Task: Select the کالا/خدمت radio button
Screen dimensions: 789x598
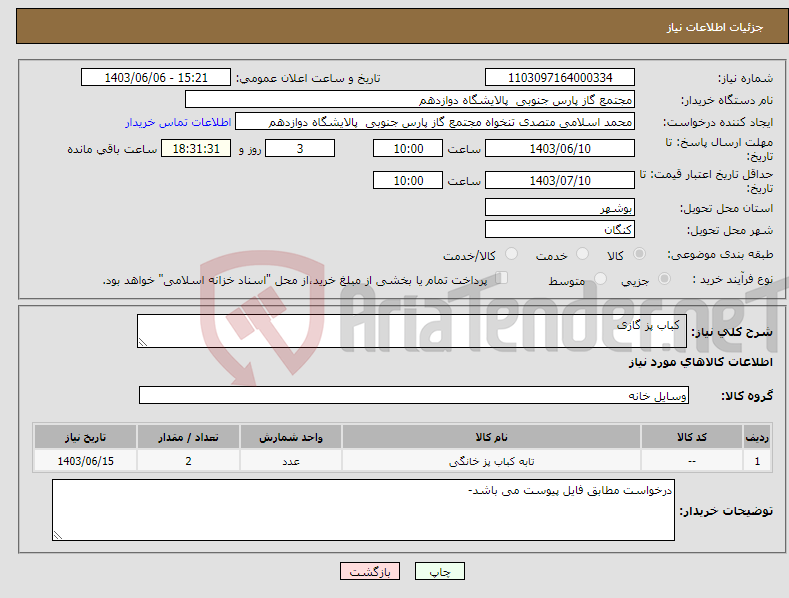Action: click(x=511, y=254)
